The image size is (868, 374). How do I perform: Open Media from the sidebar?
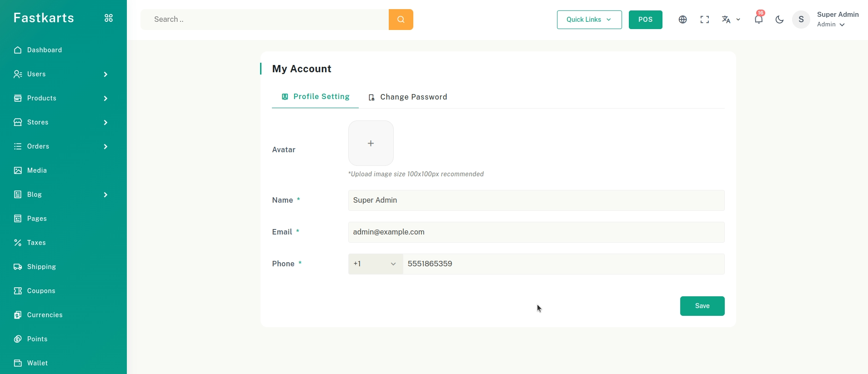[x=37, y=170]
